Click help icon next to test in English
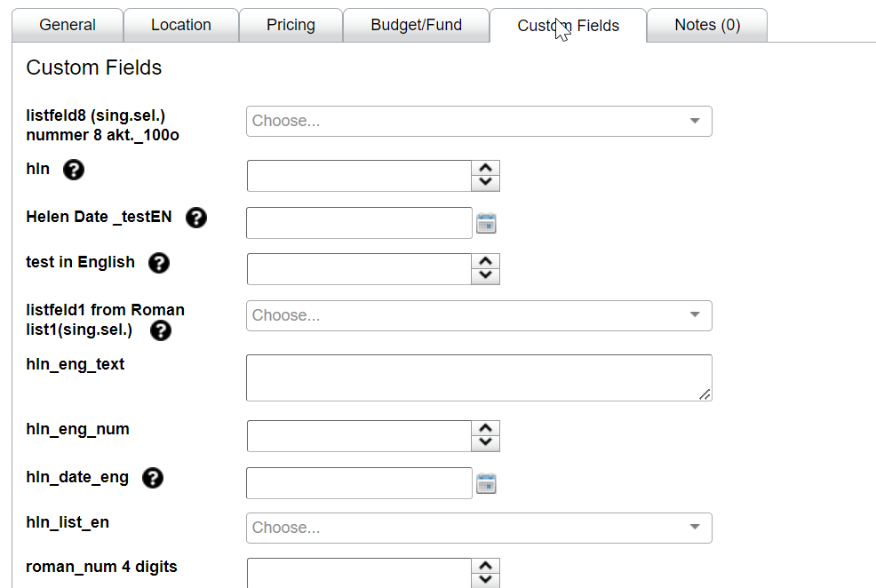876x588 pixels. click(x=159, y=263)
